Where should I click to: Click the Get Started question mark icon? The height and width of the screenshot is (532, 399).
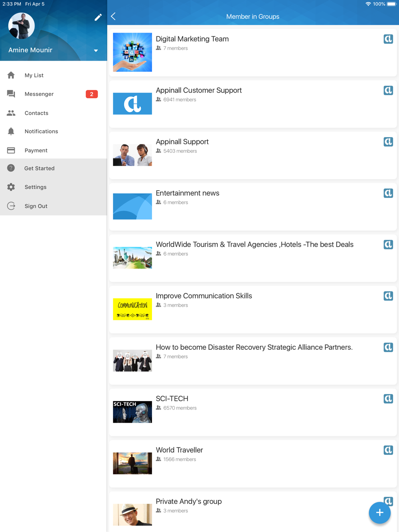click(x=11, y=168)
